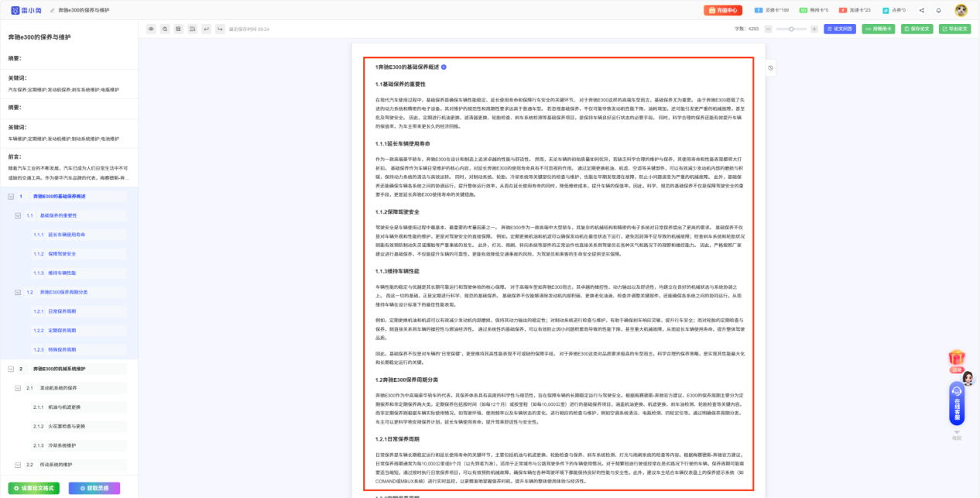The image size is (980, 498).
Task: Click the 获取灵感 button
Action: coord(94,488)
